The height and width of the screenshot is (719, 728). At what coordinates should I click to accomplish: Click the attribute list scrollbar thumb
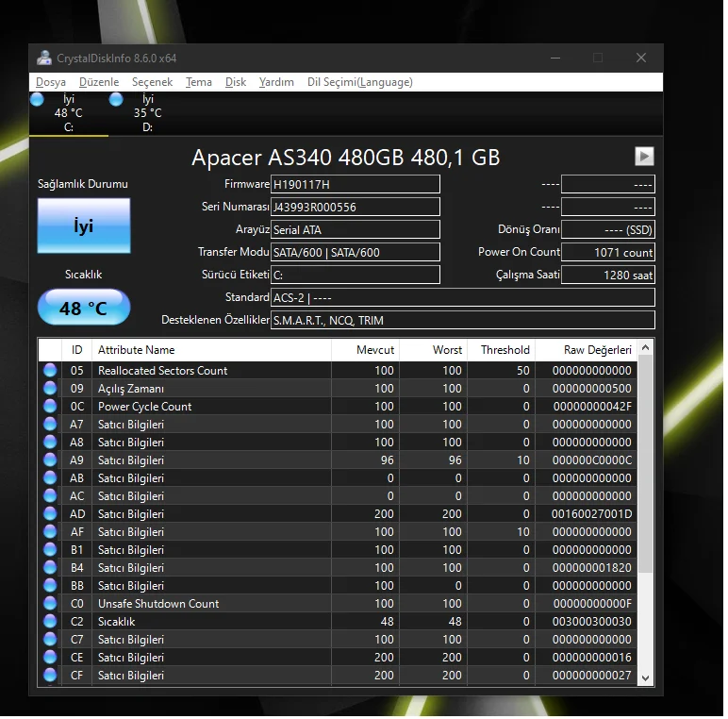click(x=645, y=463)
